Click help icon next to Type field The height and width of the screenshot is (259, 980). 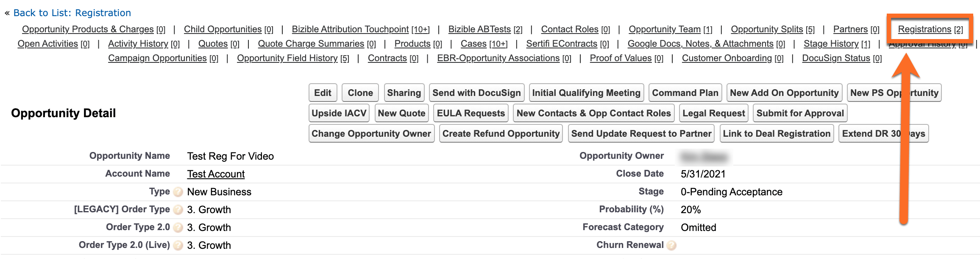(178, 192)
